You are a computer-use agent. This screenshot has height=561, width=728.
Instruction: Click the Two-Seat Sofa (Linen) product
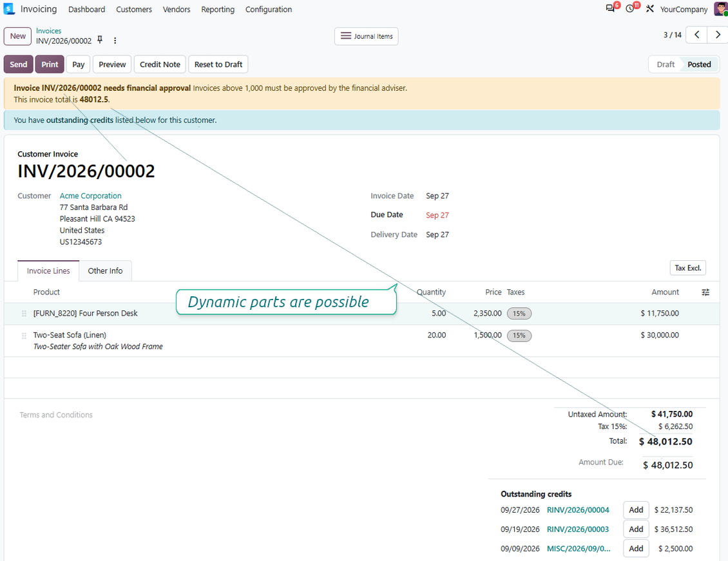coord(70,335)
